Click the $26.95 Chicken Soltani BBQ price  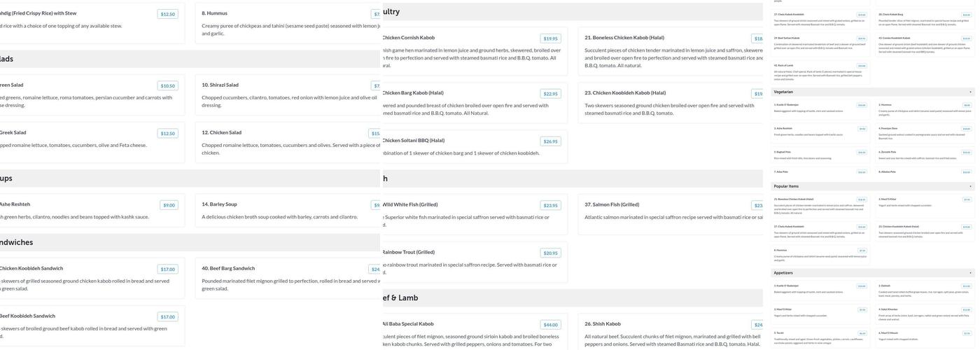(x=550, y=141)
